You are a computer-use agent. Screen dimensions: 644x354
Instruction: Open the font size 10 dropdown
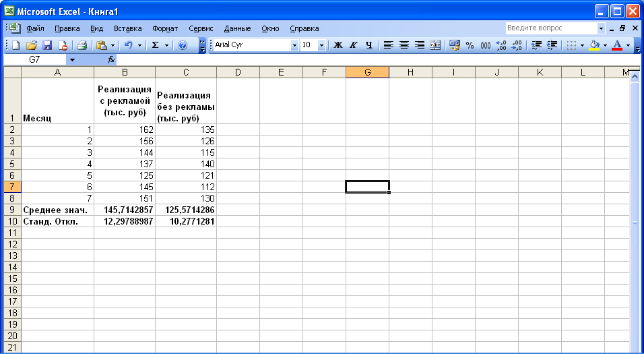[x=321, y=45]
